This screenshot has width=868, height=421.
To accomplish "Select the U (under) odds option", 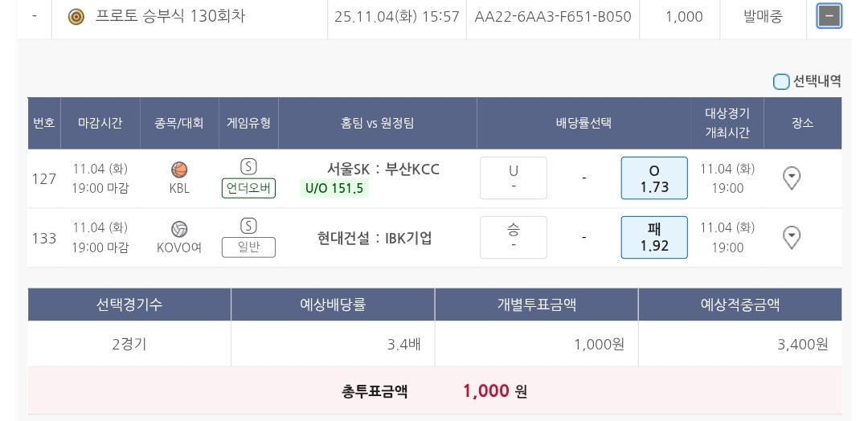I will click(x=514, y=178).
